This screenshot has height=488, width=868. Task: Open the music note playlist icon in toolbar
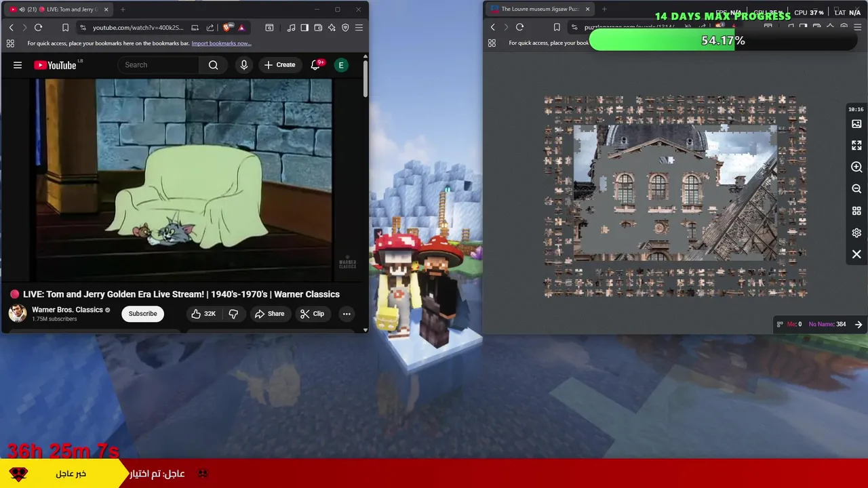tap(291, 28)
